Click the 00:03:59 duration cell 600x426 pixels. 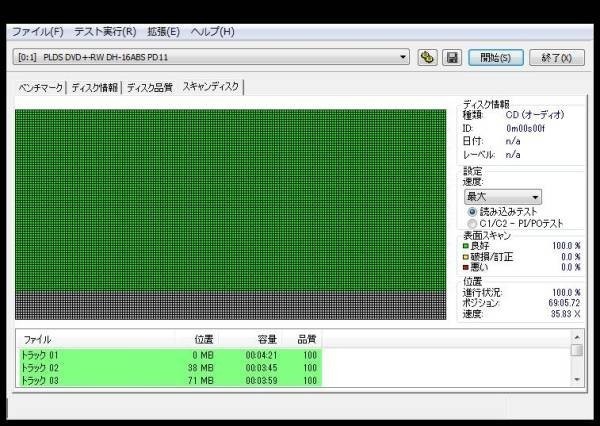(x=261, y=380)
